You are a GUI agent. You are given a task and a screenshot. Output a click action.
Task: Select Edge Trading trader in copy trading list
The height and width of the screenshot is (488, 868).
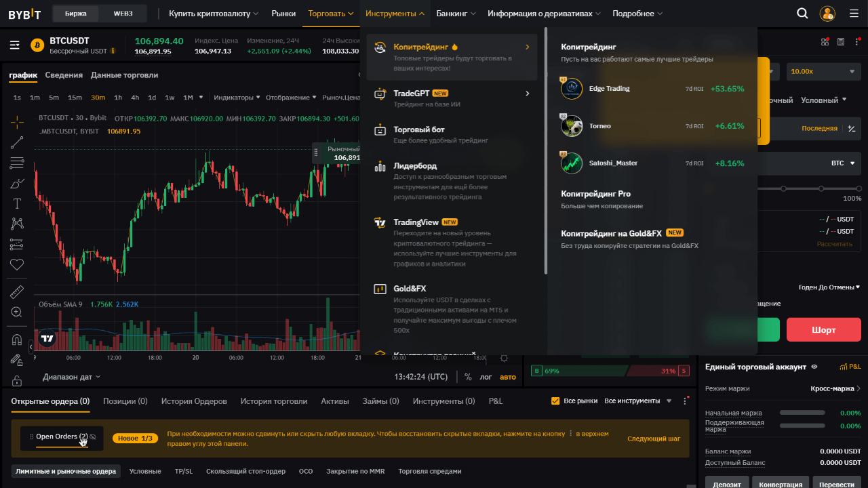(609, 89)
